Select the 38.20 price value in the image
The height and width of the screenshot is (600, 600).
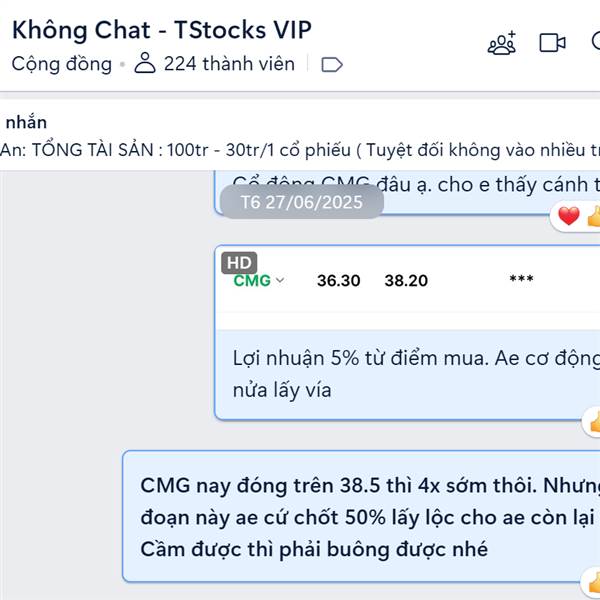click(406, 281)
